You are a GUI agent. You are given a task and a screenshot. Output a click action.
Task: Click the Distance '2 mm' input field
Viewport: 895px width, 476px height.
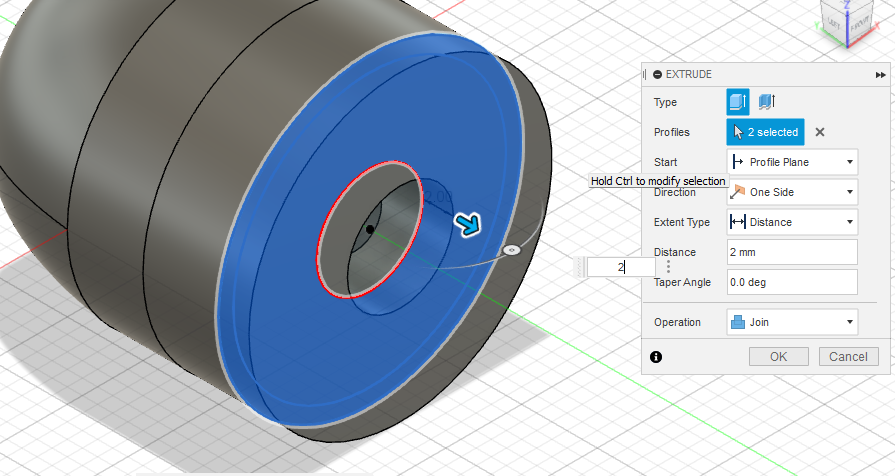coord(792,252)
